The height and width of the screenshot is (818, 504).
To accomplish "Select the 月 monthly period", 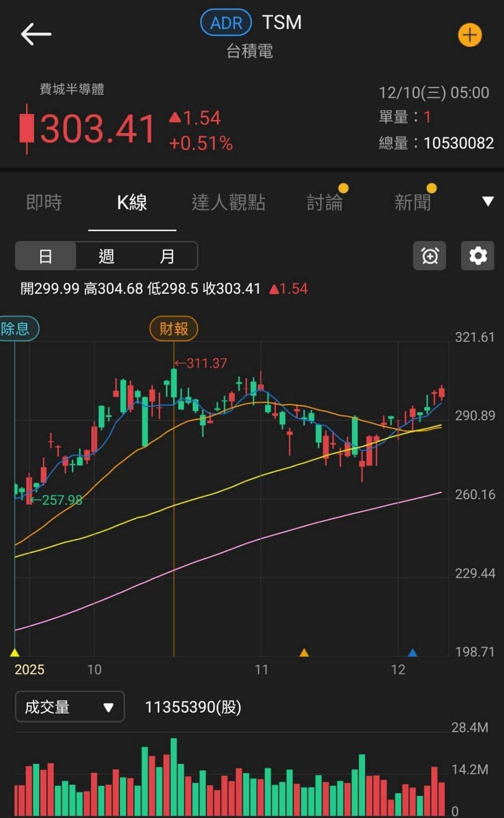I will click(x=167, y=257).
